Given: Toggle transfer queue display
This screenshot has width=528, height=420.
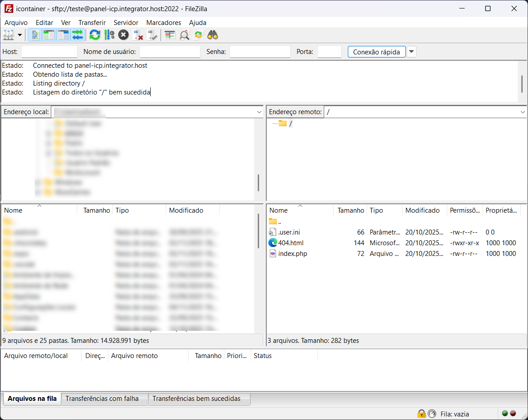Looking at the screenshot, I should (x=78, y=35).
